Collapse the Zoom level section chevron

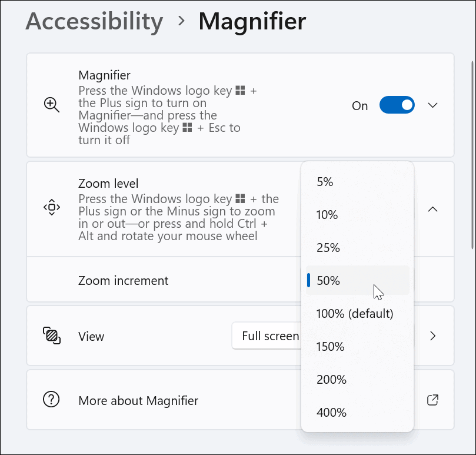(433, 209)
